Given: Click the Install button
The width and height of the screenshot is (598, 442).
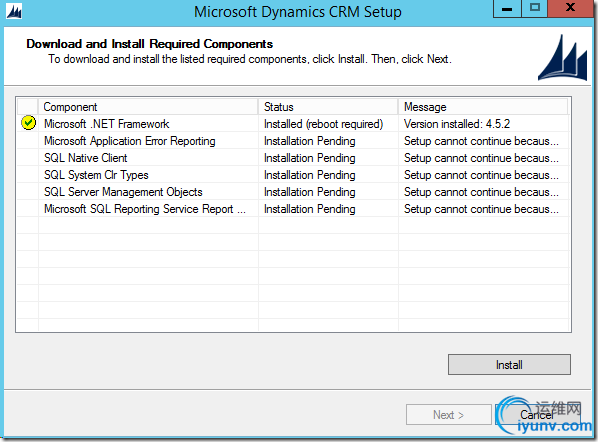Looking at the screenshot, I should pos(509,365).
